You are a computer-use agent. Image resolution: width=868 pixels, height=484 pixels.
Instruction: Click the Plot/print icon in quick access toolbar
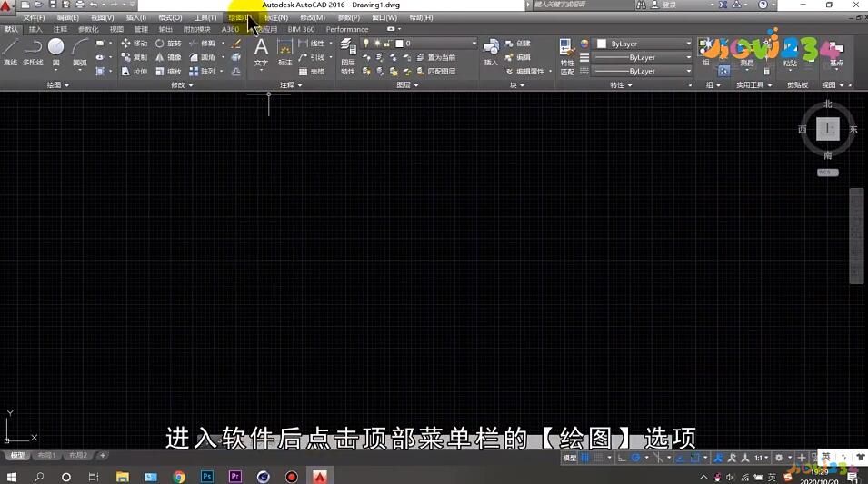click(x=80, y=5)
